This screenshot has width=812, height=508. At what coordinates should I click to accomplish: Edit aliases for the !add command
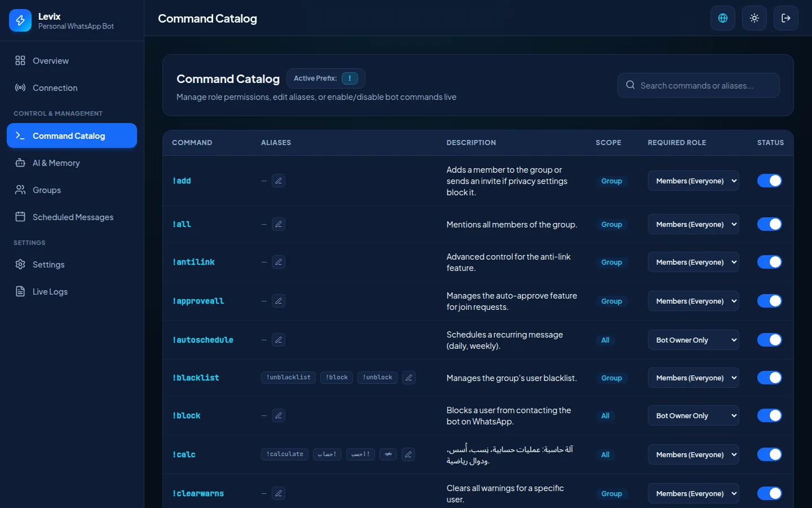(279, 181)
